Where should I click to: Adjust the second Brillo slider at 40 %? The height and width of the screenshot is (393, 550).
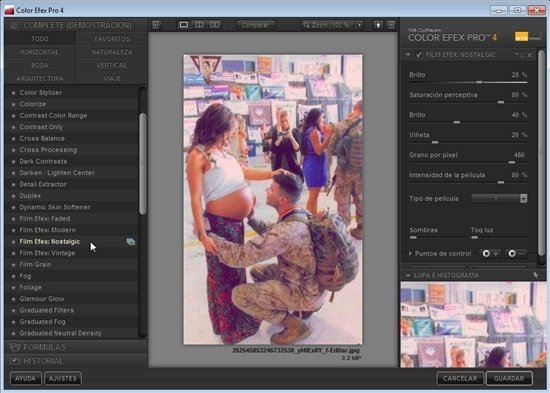coord(456,122)
